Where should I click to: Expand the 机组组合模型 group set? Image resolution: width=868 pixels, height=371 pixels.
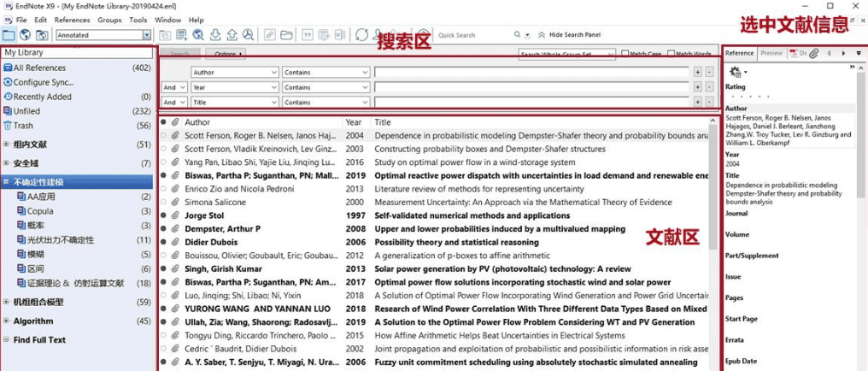click(6, 303)
